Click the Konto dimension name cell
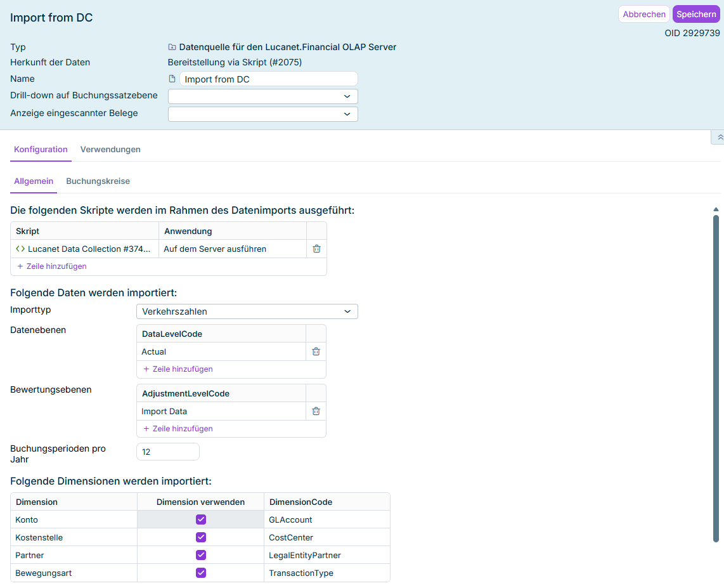This screenshot has width=724, height=588. pos(74,519)
